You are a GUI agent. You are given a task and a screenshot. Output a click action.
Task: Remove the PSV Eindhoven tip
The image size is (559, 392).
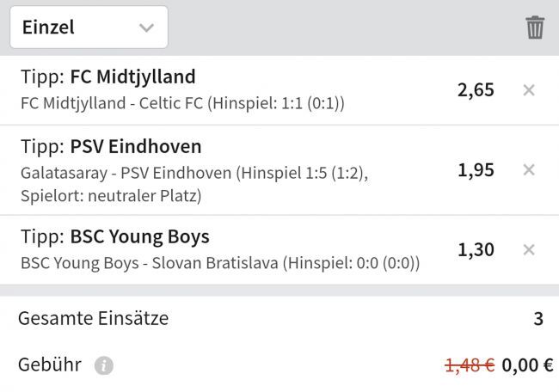(529, 169)
